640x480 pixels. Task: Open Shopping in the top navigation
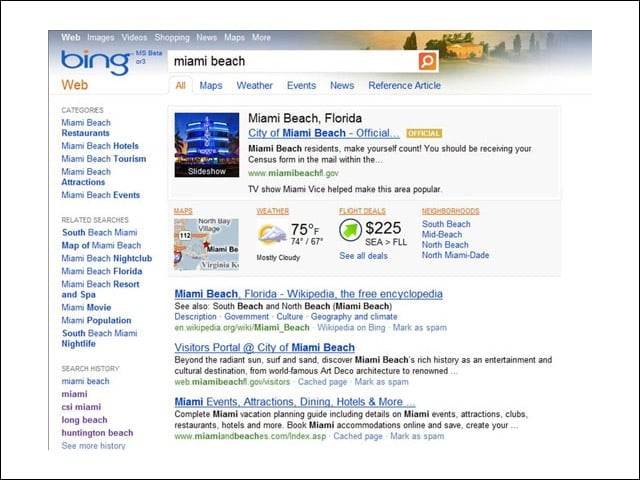(x=172, y=38)
